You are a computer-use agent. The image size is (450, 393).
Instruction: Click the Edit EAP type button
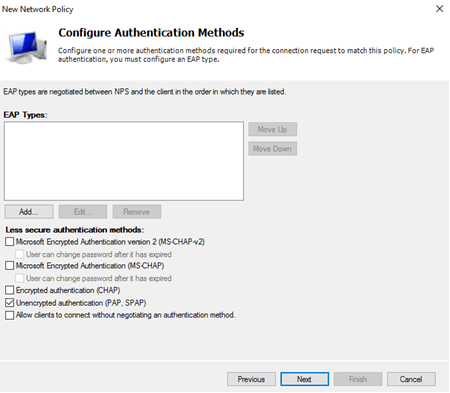[x=83, y=212]
